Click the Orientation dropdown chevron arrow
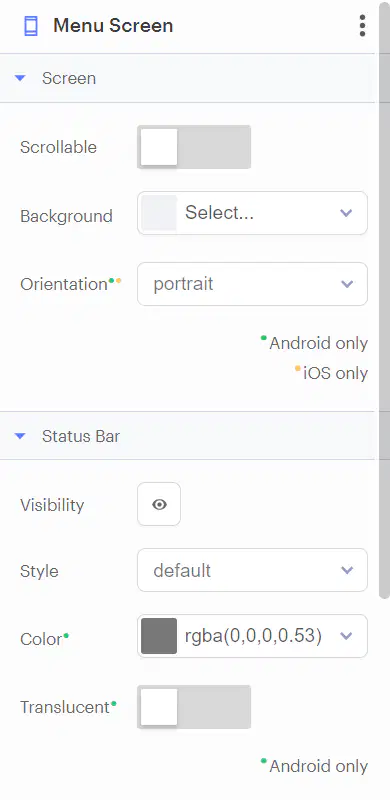The height and width of the screenshot is (800, 390). (x=347, y=284)
